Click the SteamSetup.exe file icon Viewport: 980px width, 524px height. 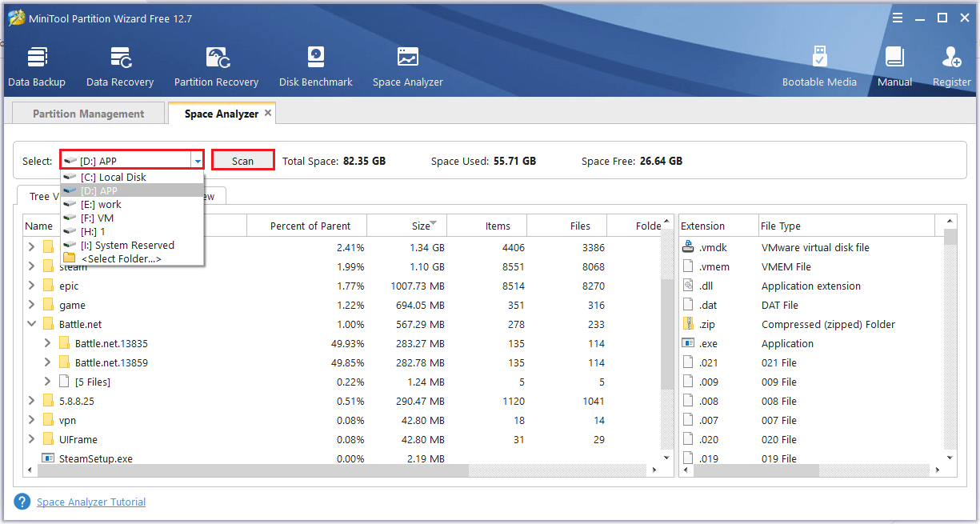(48, 458)
